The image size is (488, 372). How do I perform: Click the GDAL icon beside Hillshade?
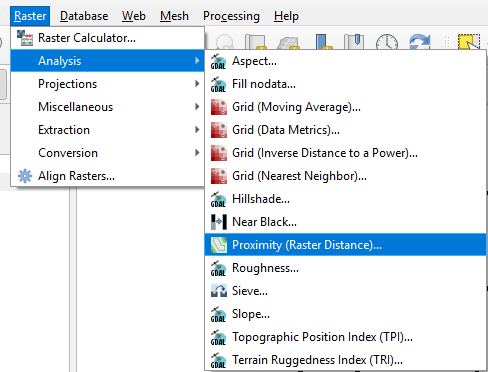[x=218, y=199]
